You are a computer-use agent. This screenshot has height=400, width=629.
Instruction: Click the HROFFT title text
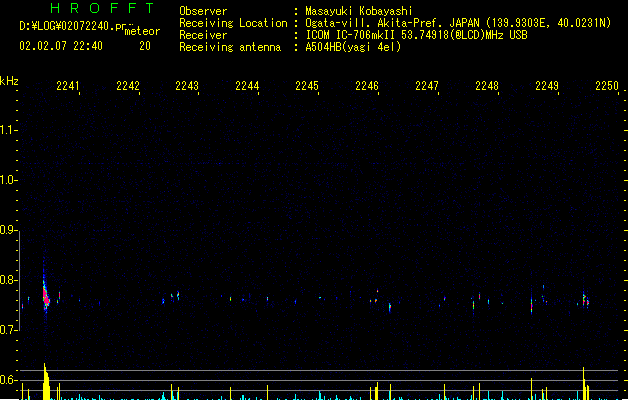click(x=102, y=8)
